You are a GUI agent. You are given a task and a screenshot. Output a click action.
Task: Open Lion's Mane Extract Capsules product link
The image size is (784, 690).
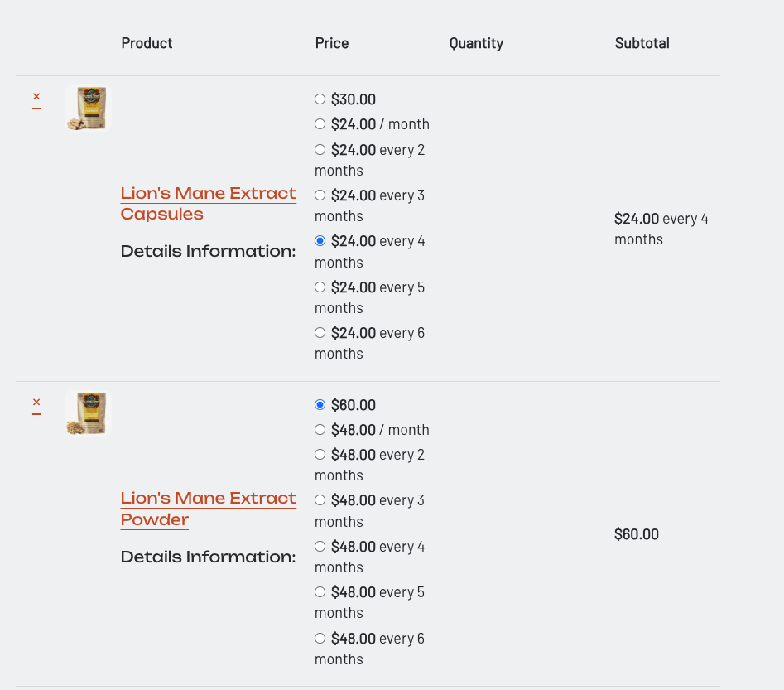(x=209, y=204)
